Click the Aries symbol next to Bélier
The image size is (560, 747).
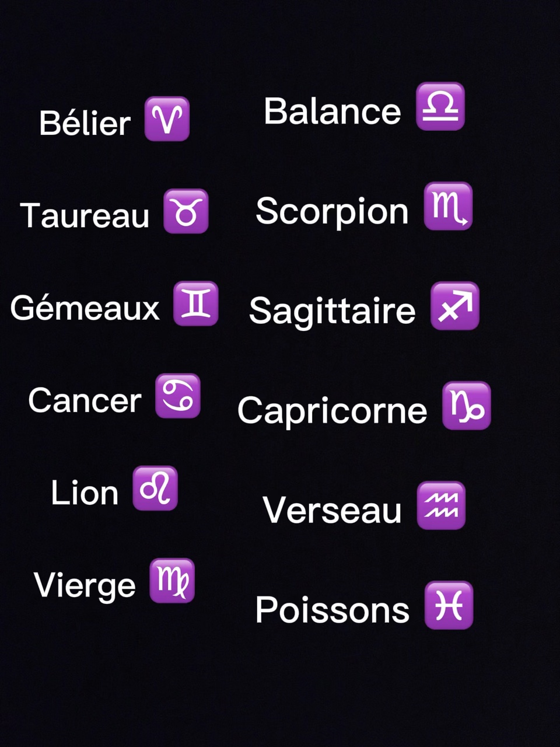(167, 119)
